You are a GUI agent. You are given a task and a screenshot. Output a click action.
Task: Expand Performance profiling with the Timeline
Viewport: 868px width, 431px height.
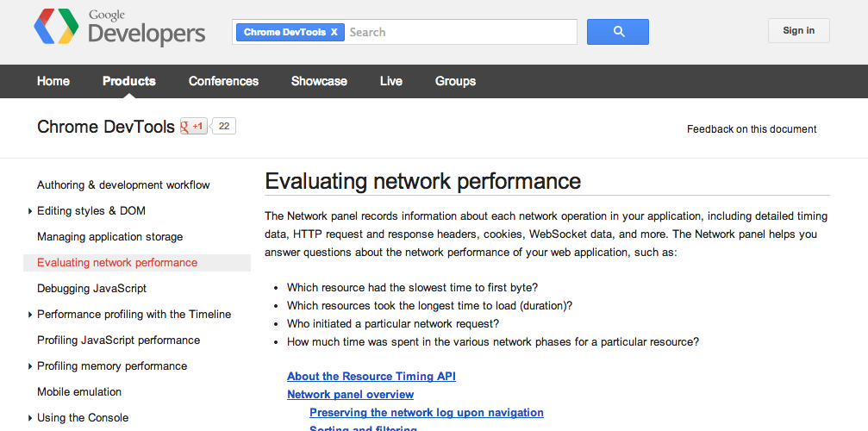click(x=30, y=315)
